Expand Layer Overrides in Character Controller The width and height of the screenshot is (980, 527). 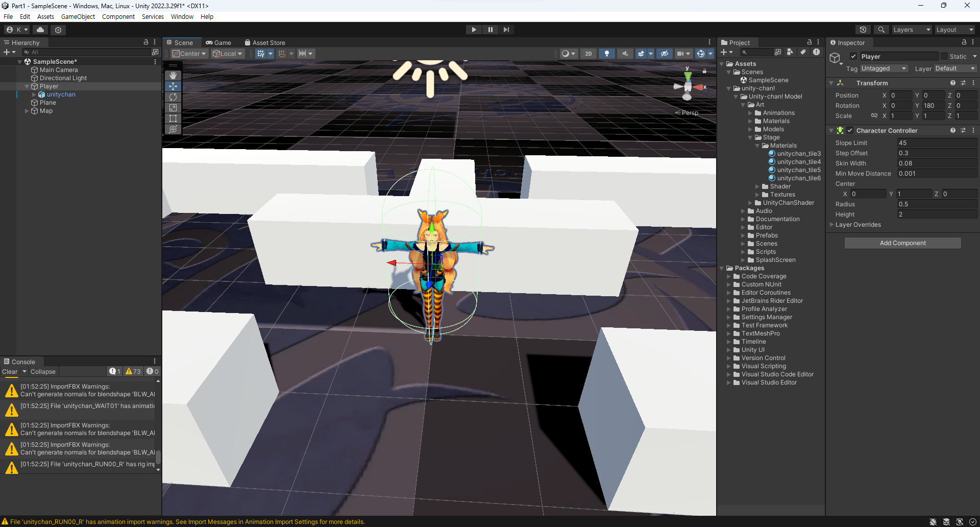(832, 225)
